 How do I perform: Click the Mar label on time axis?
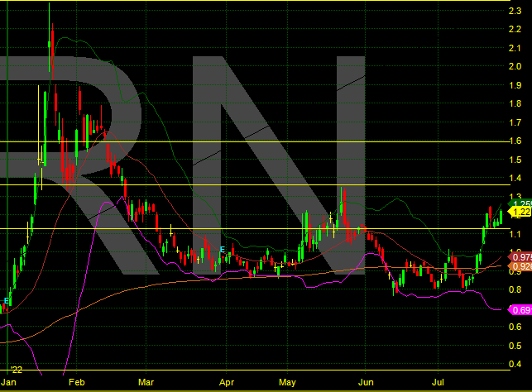pyautogui.click(x=147, y=383)
